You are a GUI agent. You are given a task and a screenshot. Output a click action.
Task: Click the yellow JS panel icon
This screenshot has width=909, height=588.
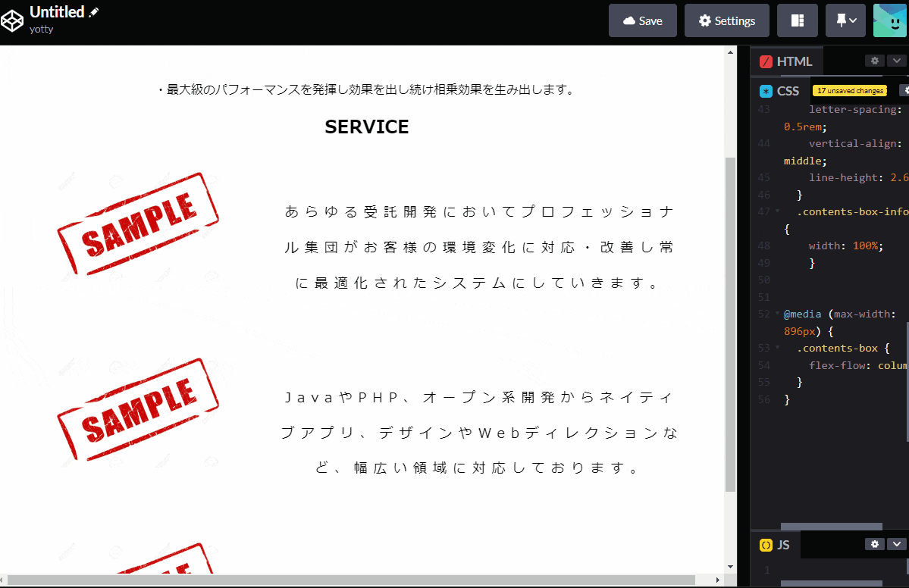click(x=766, y=544)
